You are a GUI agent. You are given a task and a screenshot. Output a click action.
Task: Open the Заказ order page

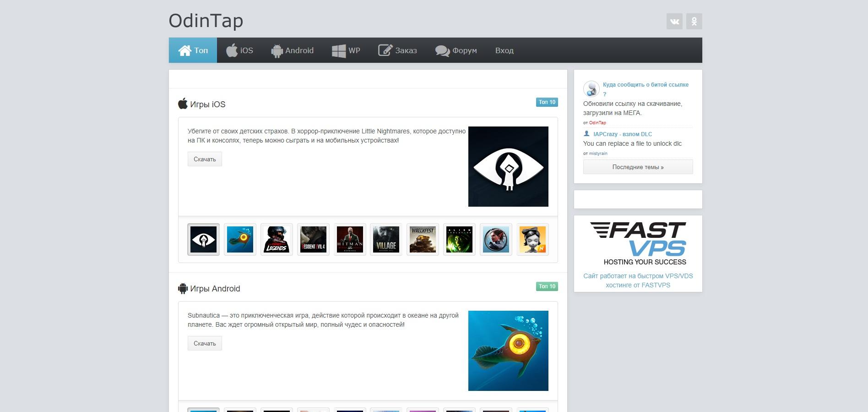tap(397, 50)
